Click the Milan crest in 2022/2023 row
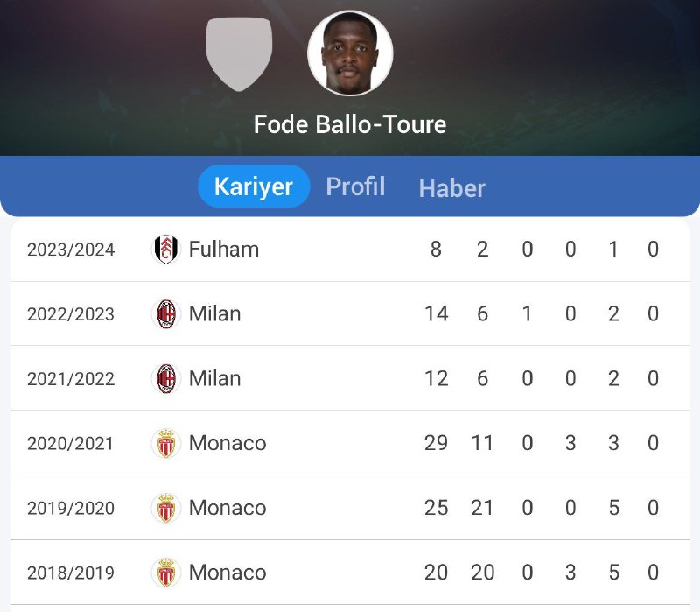Viewport: 700px width, 612px height. click(x=165, y=313)
